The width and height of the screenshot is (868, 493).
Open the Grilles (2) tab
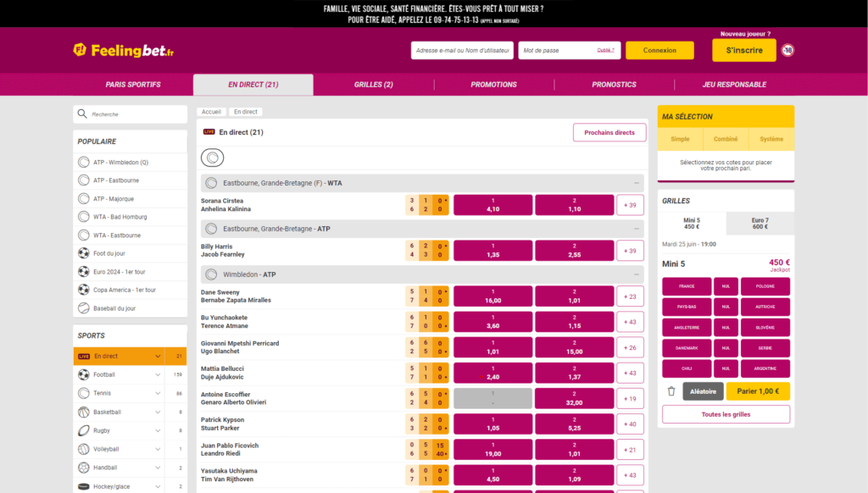point(374,85)
